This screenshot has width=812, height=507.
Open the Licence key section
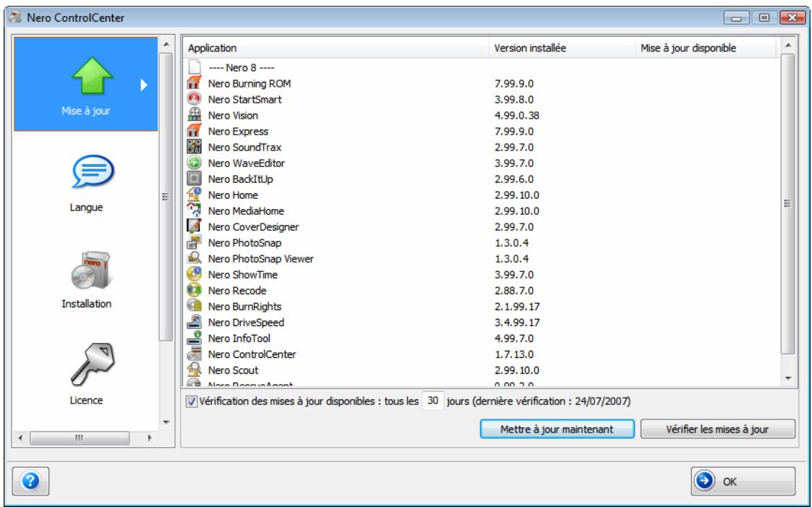[92, 364]
